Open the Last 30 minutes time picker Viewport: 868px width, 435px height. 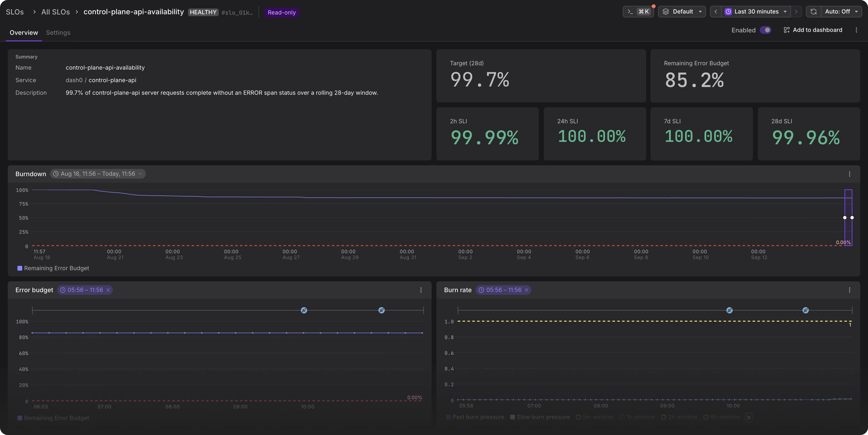[x=756, y=12]
